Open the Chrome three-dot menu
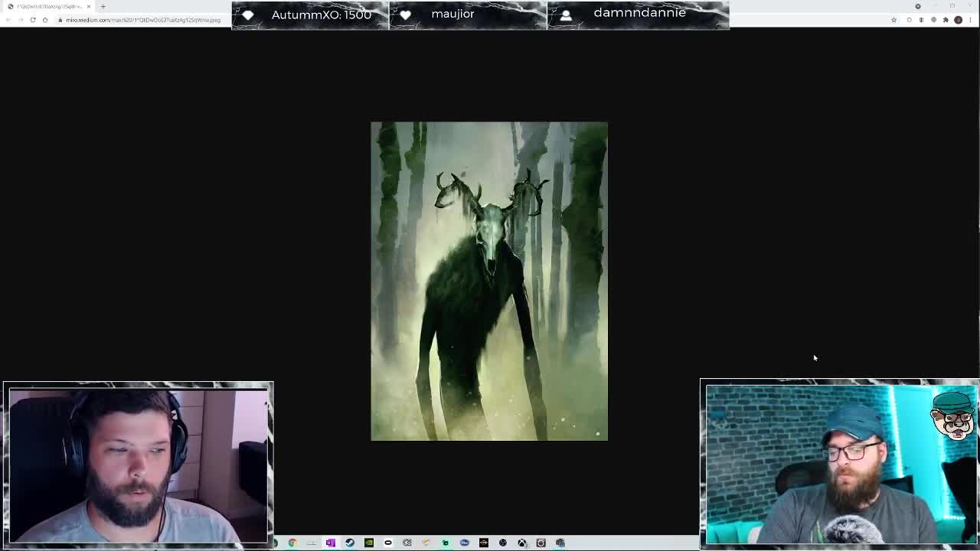Viewport: 980px width, 551px height. pyautogui.click(x=970, y=20)
